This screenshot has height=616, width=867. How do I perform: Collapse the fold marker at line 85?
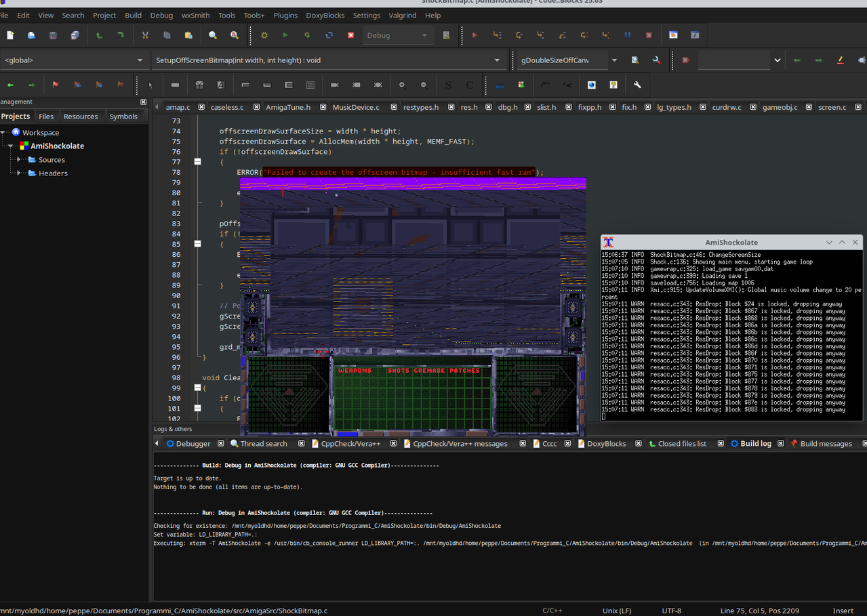197,244
